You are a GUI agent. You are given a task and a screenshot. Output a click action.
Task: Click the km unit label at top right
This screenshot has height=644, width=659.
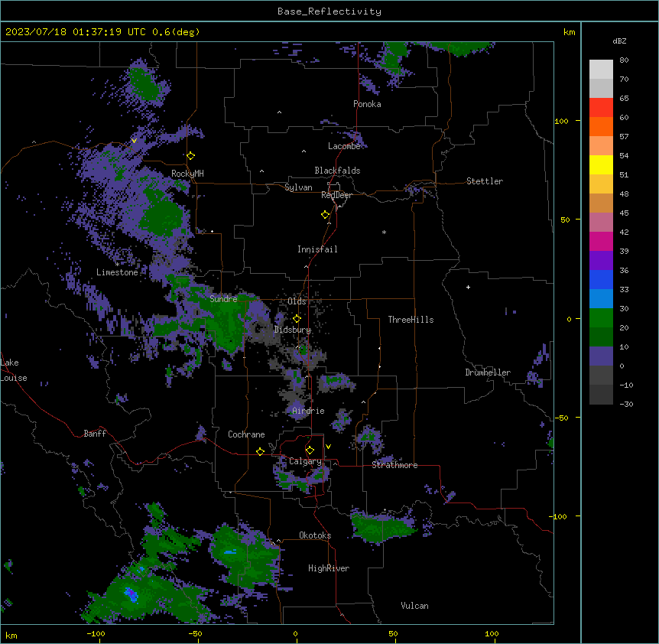[569, 32]
